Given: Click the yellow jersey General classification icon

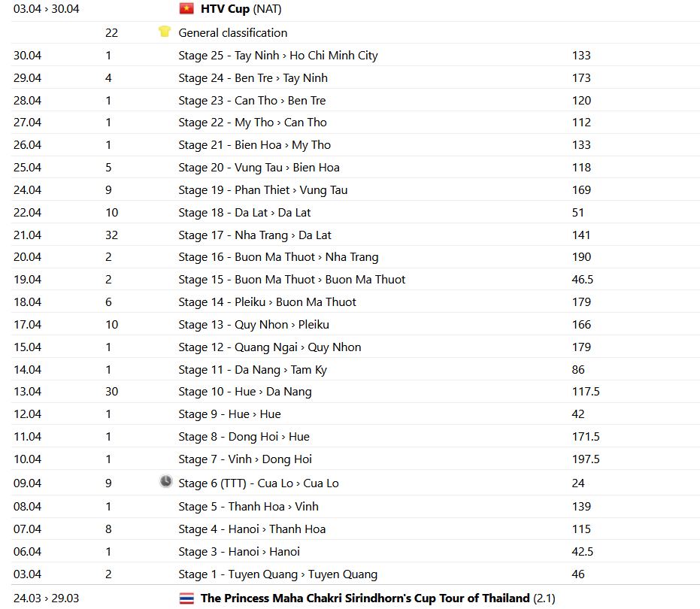Looking at the screenshot, I should (x=165, y=32).
